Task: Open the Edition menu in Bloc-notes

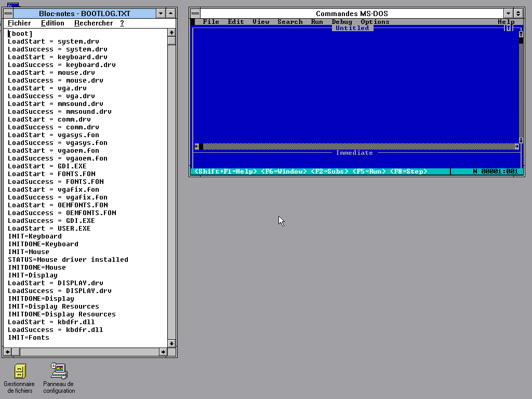Action: point(52,23)
